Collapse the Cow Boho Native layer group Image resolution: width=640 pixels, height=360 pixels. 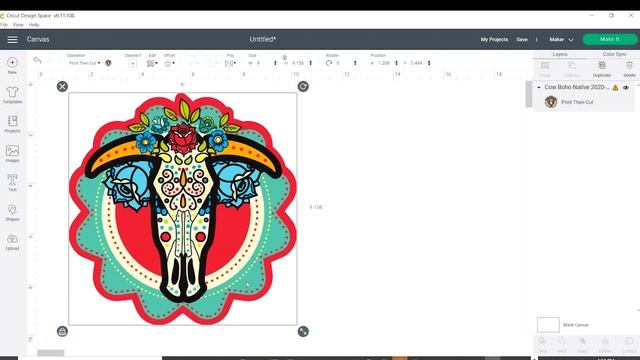click(x=539, y=87)
